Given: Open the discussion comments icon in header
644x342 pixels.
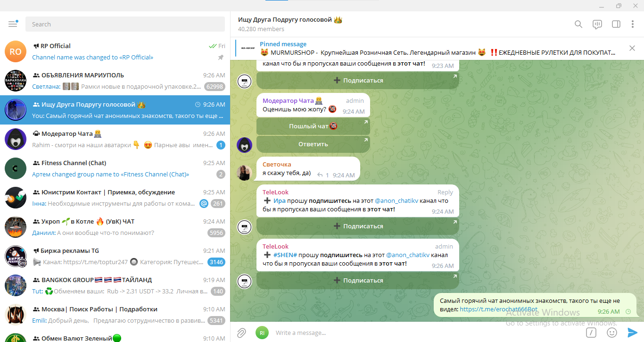Looking at the screenshot, I should [x=597, y=24].
